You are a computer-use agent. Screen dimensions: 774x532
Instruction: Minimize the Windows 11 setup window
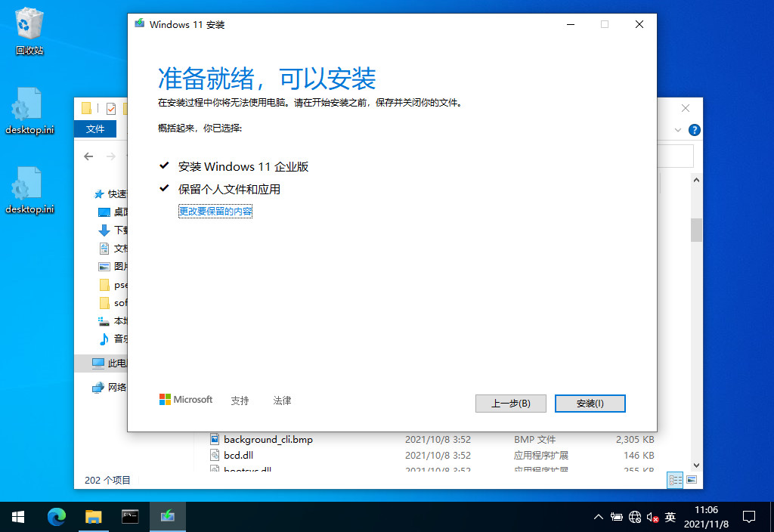pyautogui.click(x=571, y=24)
